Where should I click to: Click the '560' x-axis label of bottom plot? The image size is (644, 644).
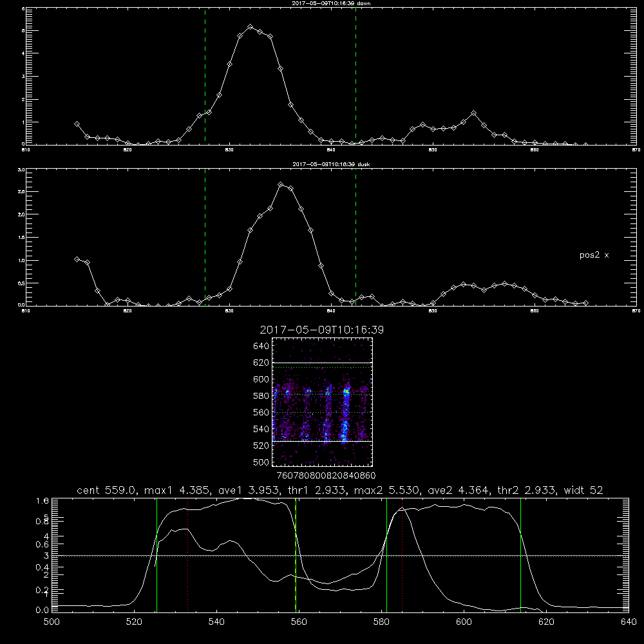click(x=299, y=622)
